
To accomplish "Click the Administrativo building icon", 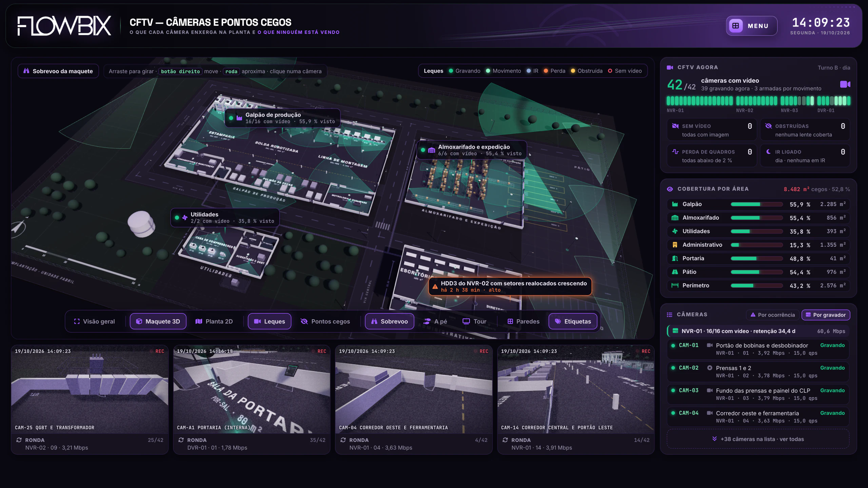I will [675, 245].
